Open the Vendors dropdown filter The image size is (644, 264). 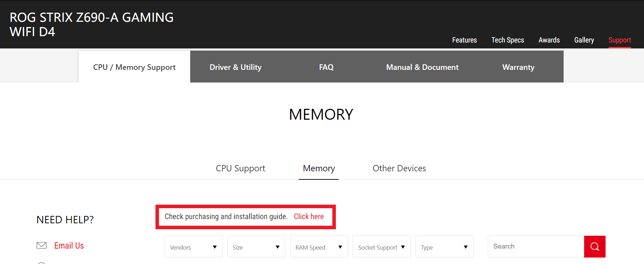click(x=193, y=246)
